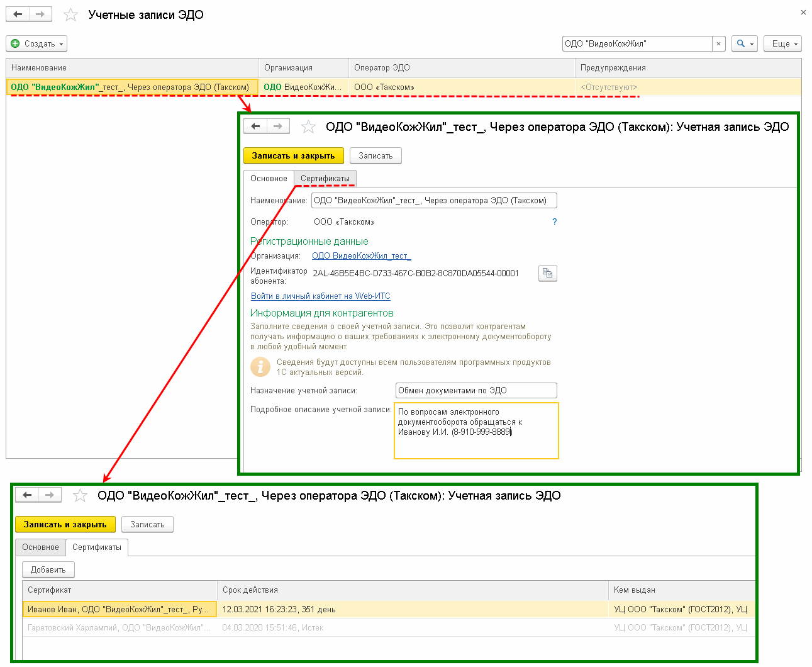The width and height of the screenshot is (812, 667).
Task: Star the middle account form as favorite
Action: pyautogui.click(x=308, y=126)
